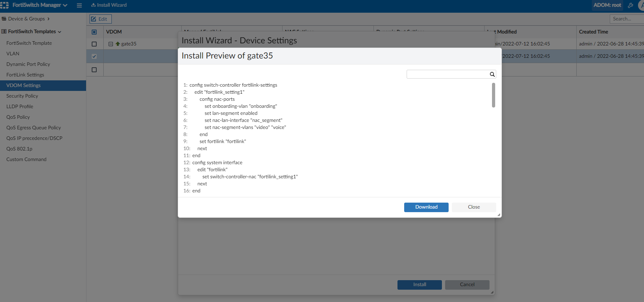Open Security Policy page

[22, 96]
